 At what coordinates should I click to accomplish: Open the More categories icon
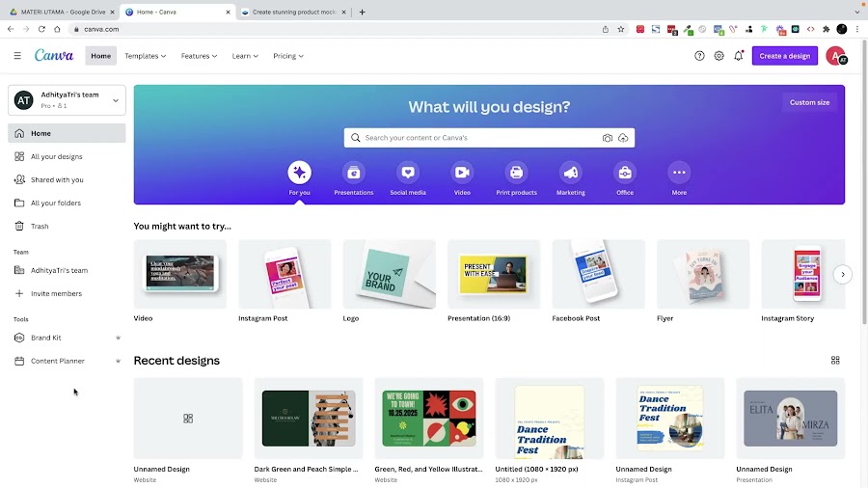[x=679, y=173]
